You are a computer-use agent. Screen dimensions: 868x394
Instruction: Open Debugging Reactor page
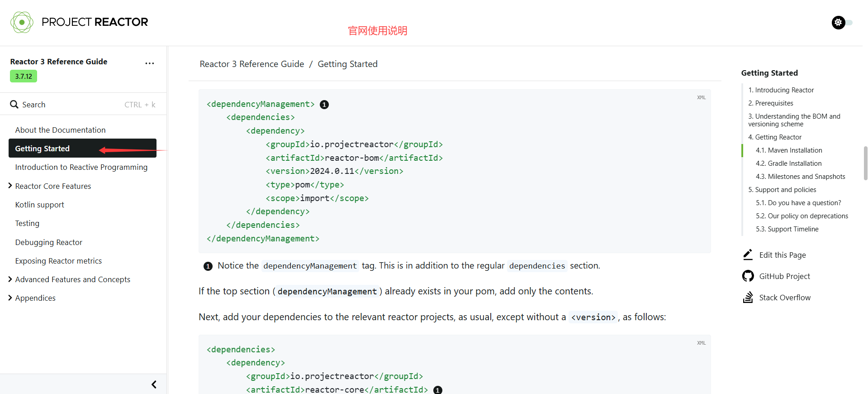(49, 242)
